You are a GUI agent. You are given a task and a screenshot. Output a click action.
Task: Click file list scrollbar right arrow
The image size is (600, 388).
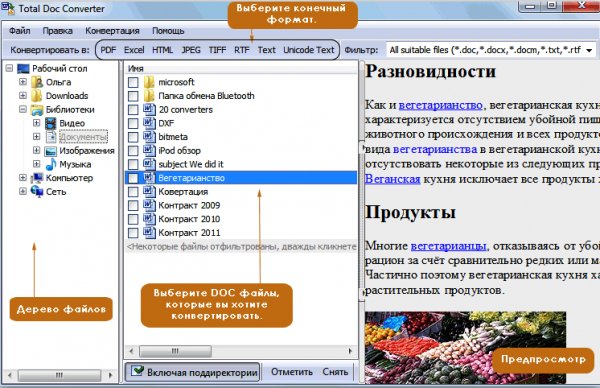(350, 351)
